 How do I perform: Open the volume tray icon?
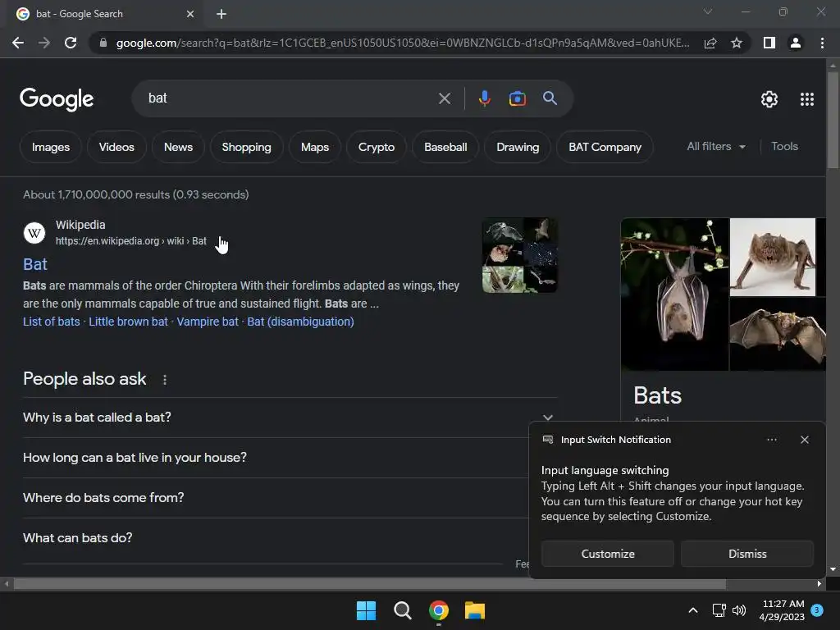click(739, 610)
